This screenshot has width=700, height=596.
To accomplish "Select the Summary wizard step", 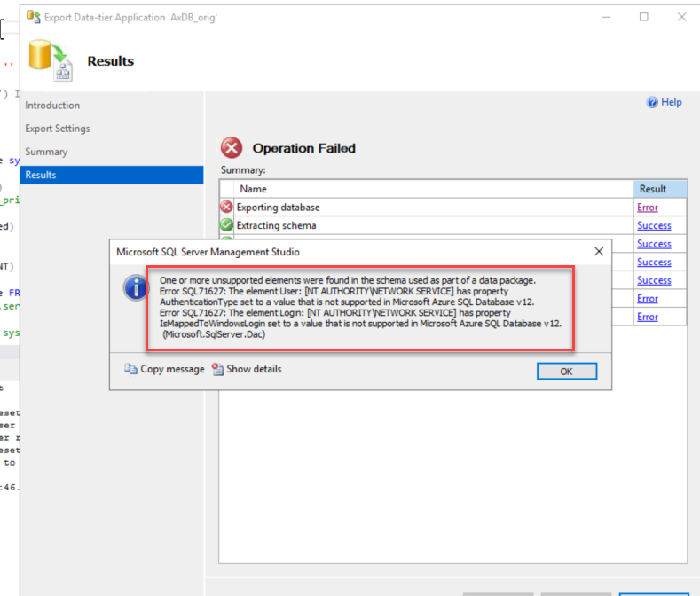I will coord(46,152).
